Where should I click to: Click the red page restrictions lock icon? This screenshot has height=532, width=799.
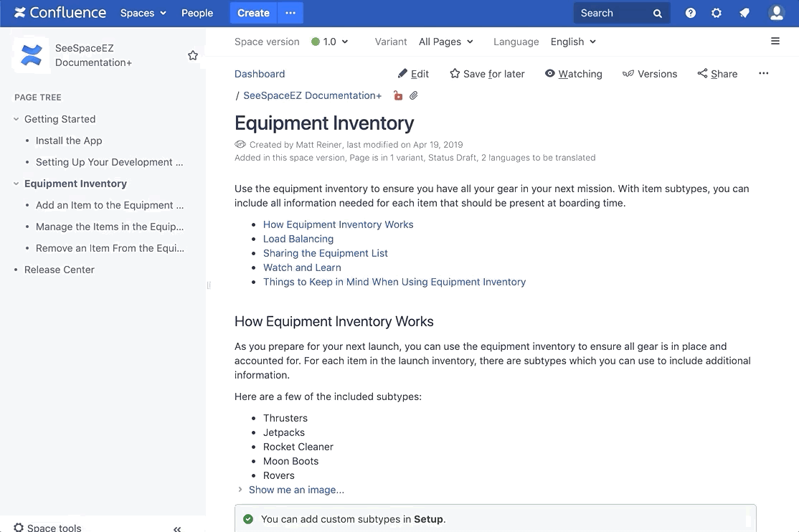click(x=398, y=95)
